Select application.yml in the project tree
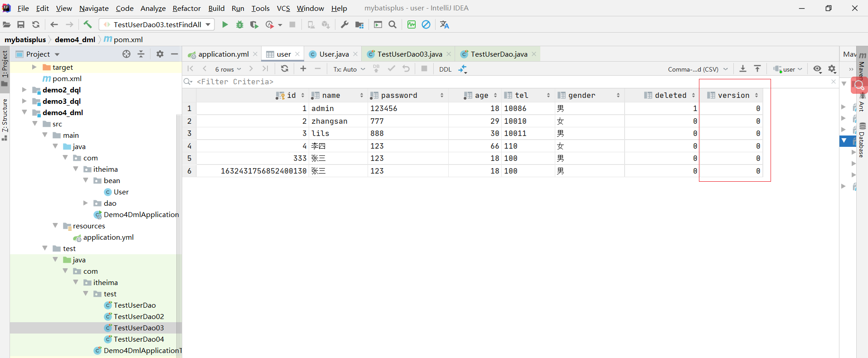Viewport: 868px width, 358px height. (108, 237)
